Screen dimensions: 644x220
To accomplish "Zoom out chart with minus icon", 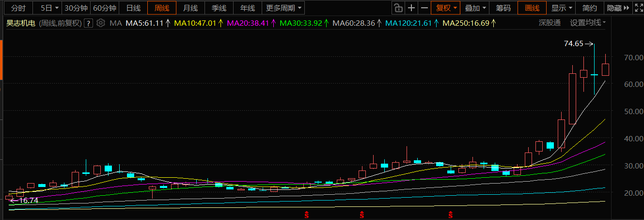I will [424, 8].
